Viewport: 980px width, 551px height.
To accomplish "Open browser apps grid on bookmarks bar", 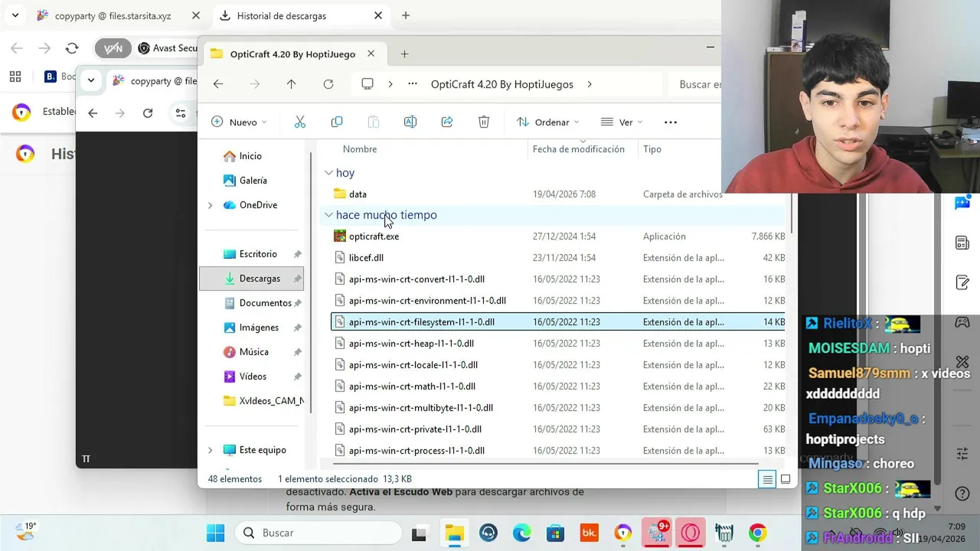I will tap(15, 77).
